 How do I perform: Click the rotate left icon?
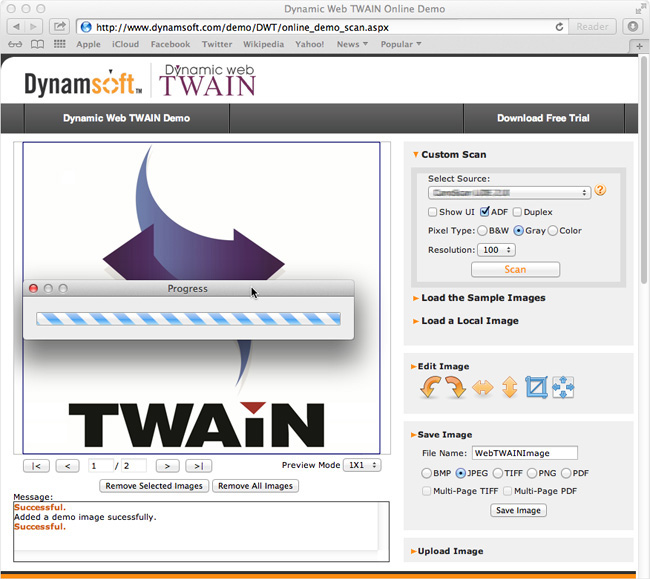430,388
